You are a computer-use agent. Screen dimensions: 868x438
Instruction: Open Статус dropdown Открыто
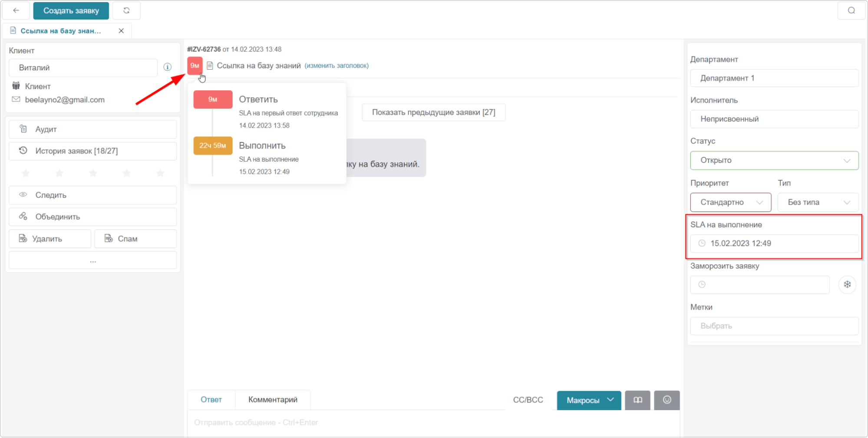tap(774, 160)
